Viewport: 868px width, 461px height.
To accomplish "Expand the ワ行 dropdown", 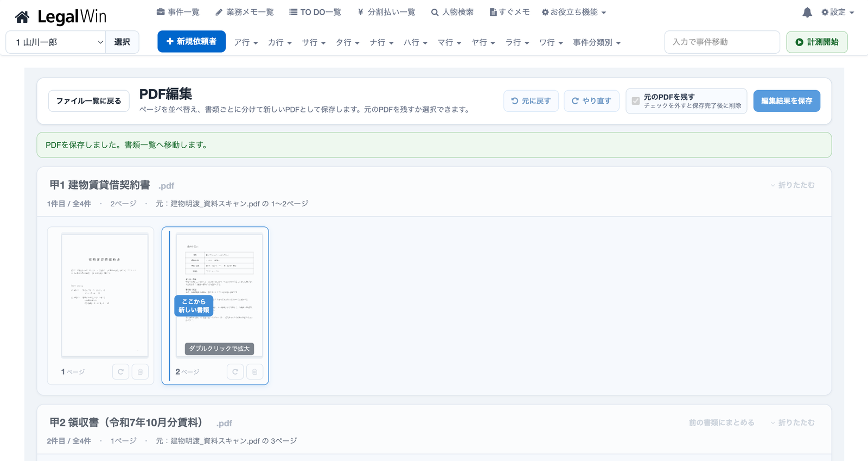I will [551, 42].
